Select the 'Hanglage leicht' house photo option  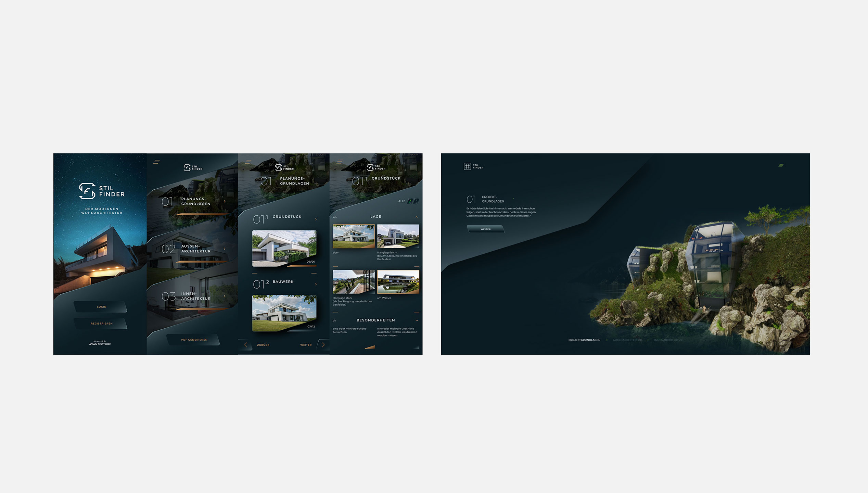point(398,236)
